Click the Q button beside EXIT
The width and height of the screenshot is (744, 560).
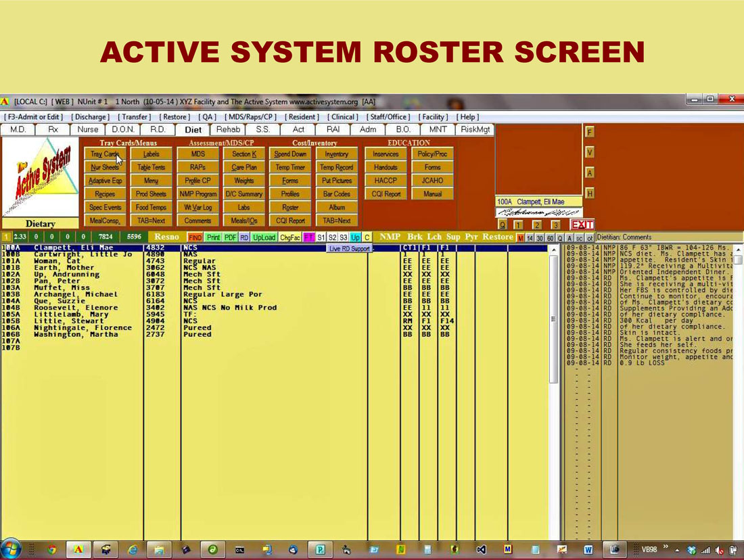click(503, 225)
